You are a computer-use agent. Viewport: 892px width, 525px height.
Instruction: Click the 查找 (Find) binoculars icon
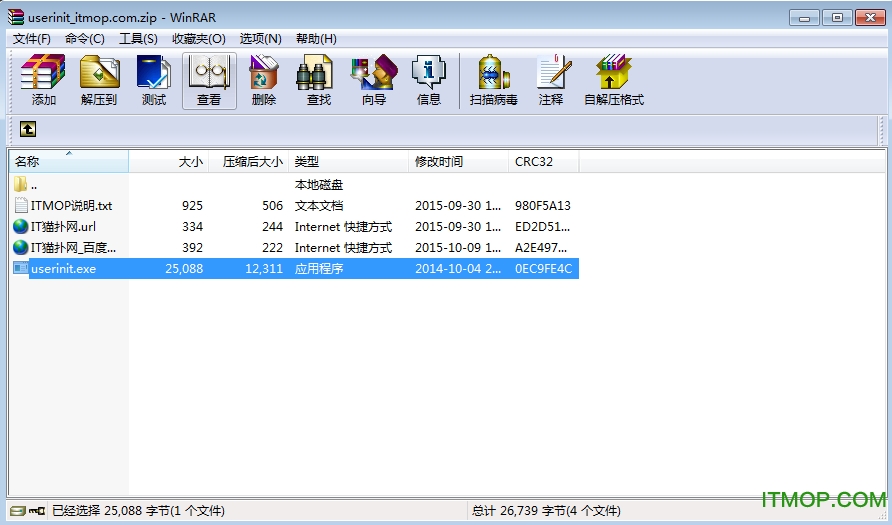(315, 72)
